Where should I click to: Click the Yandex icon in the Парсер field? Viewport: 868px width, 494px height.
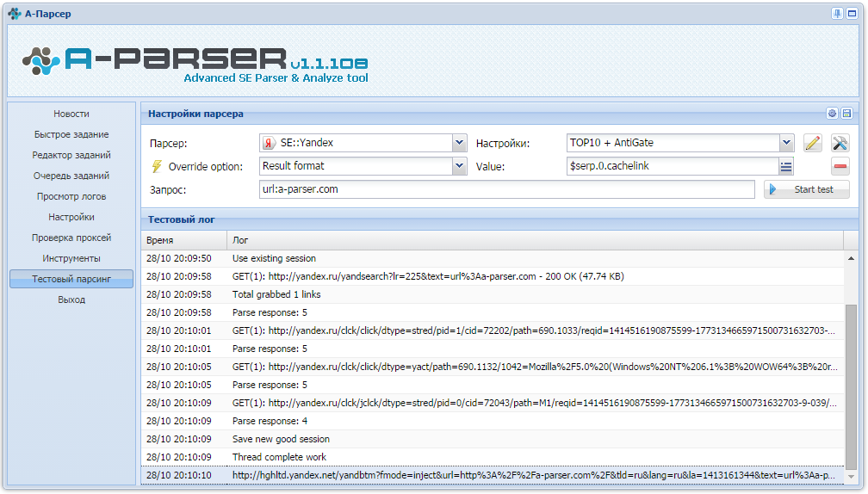269,143
